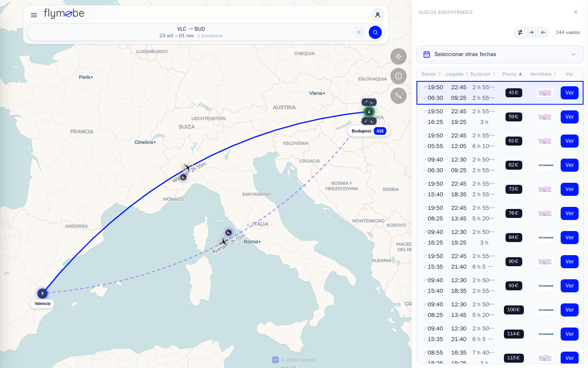Center the map with the locate icon
Screen dimensions: 588x368
point(399,56)
